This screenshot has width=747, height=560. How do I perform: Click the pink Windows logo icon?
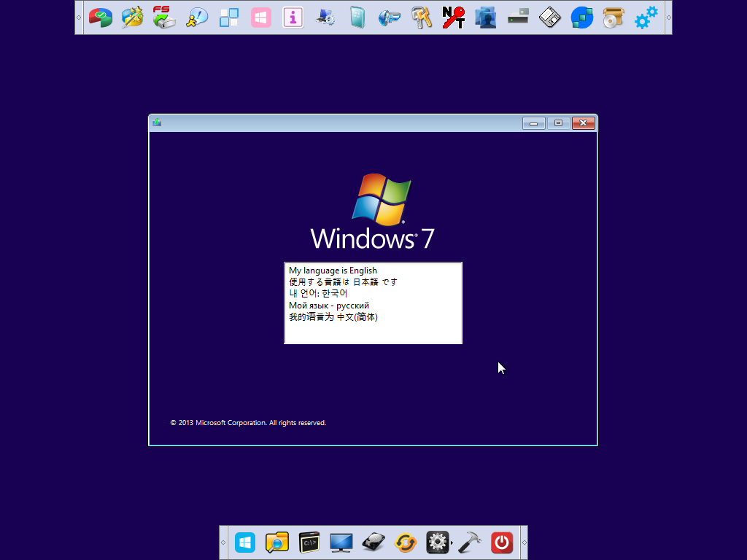coord(261,17)
